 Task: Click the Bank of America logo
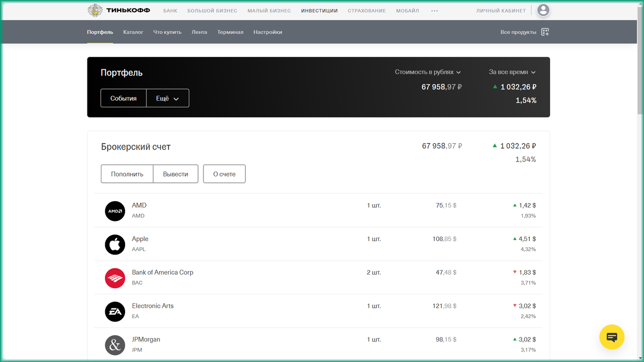coord(115,278)
